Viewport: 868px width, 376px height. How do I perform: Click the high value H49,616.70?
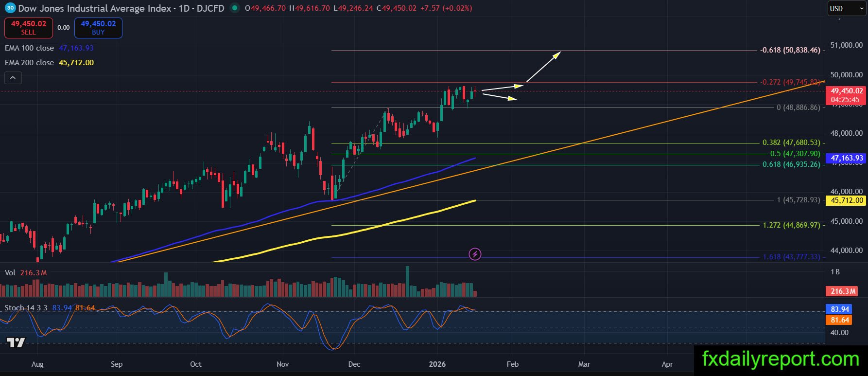[x=309, y=8]
